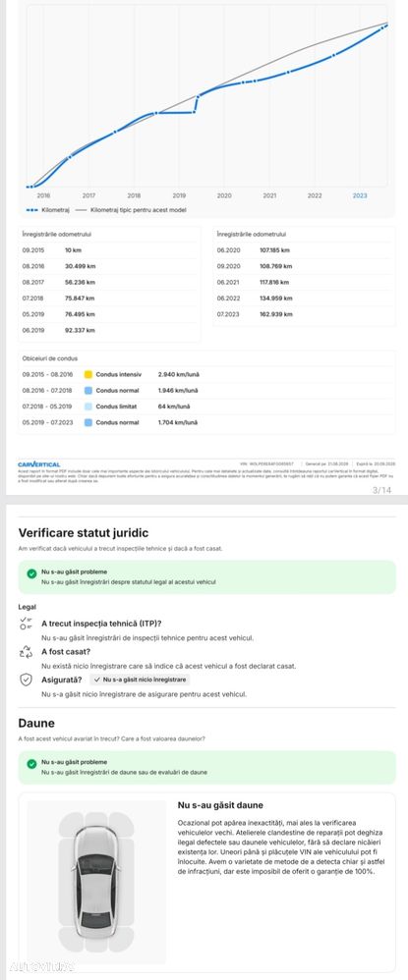This screenshot has height=980, width=408.
Task: Click the 07.2023 odometer record row
Action: coord(303,314)
